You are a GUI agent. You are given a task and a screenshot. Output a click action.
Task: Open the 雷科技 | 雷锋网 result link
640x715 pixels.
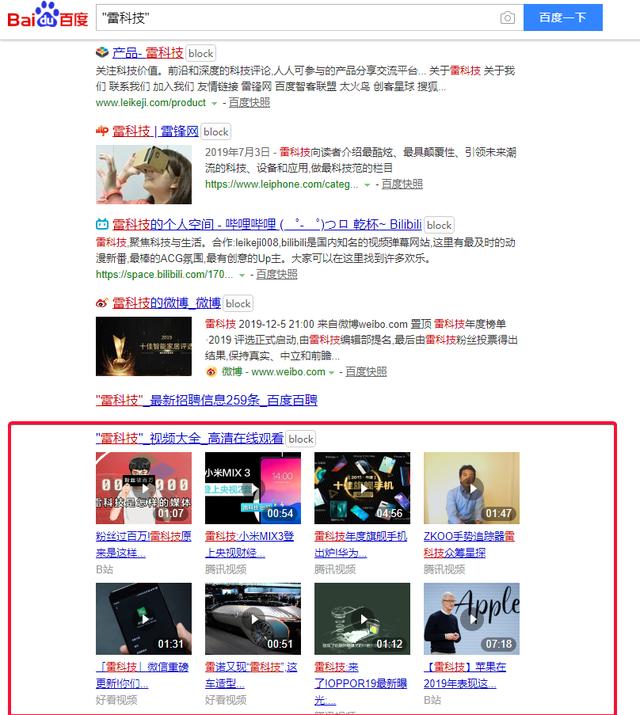point(155,131)
